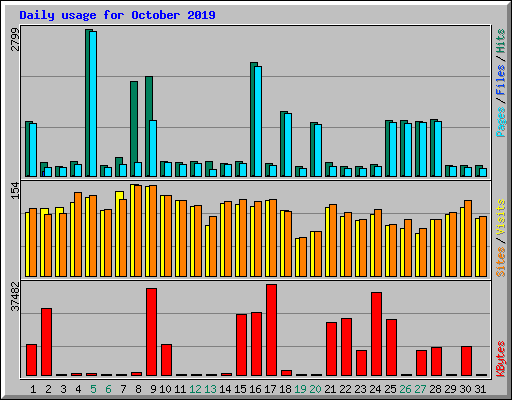Click the Files legend label
Viewport: 512px width, 400px height.
pos(501,80)
